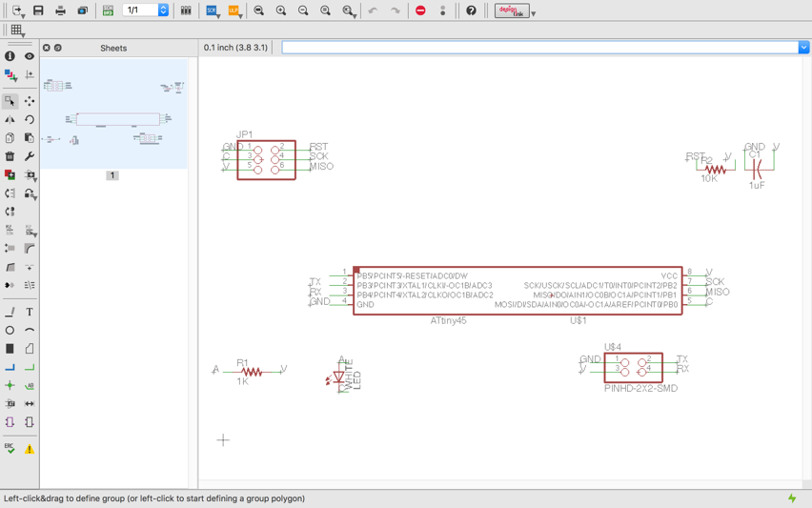Click the ATtiny45 label in schematic
This screenshot has height=508, width=812.
[449, 320]
